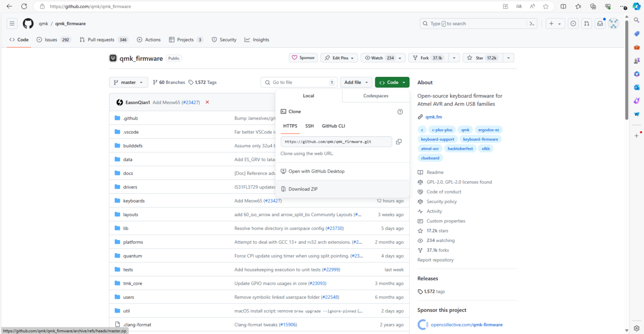Open the Add file dropdown

pyautogui.click(x=356, y=82)
